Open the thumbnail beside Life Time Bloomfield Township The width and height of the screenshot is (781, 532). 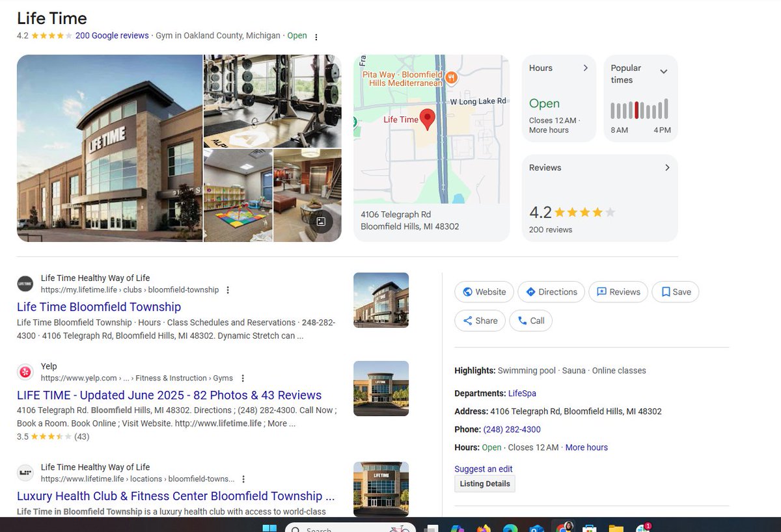(381, 300)
